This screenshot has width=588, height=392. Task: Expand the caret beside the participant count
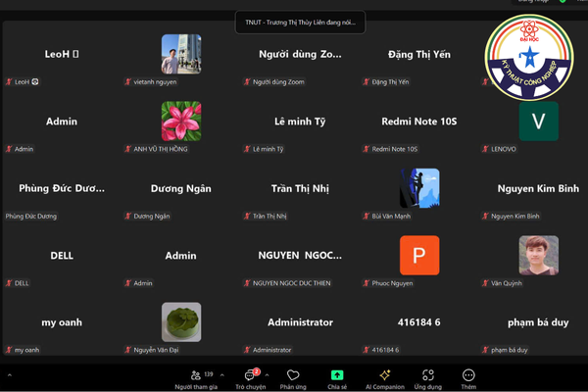click(222, 374)
